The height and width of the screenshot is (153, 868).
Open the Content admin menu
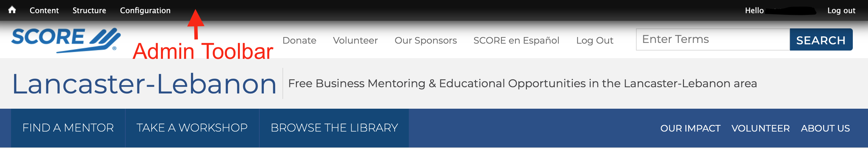[44, 10]
